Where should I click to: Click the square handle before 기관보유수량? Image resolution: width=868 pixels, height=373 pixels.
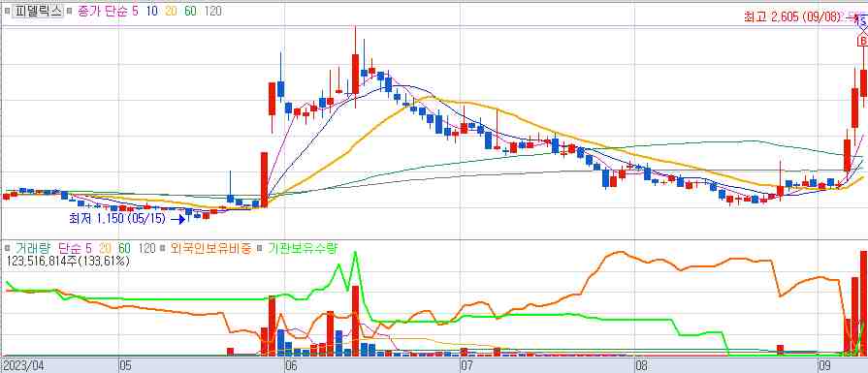pos(260,249)
